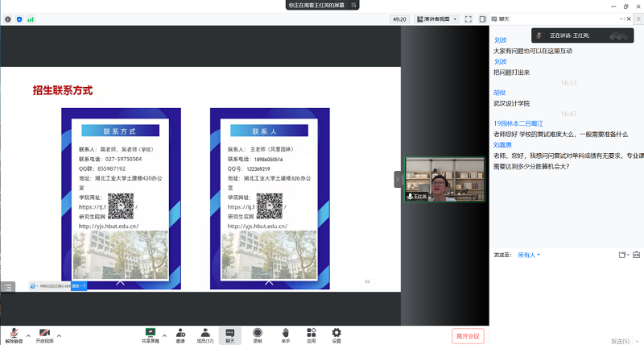Click the chat message input area

click(567, 297)
